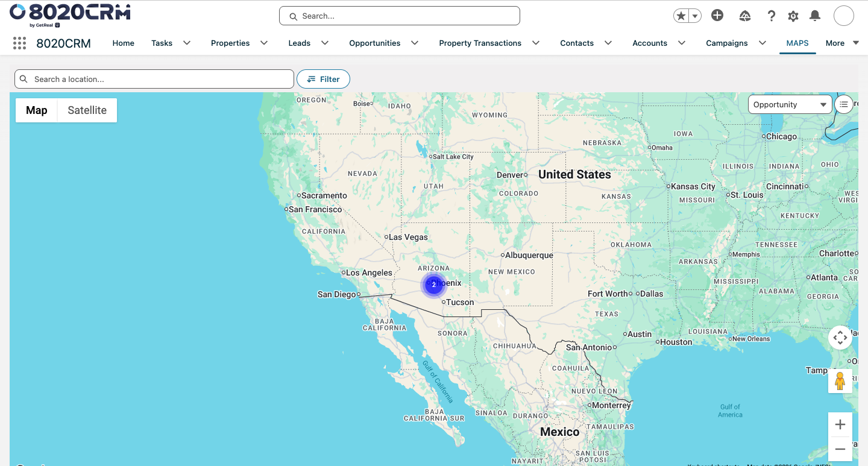
Task: Open the Accounts tab
Action: click(x=650, y=43)
